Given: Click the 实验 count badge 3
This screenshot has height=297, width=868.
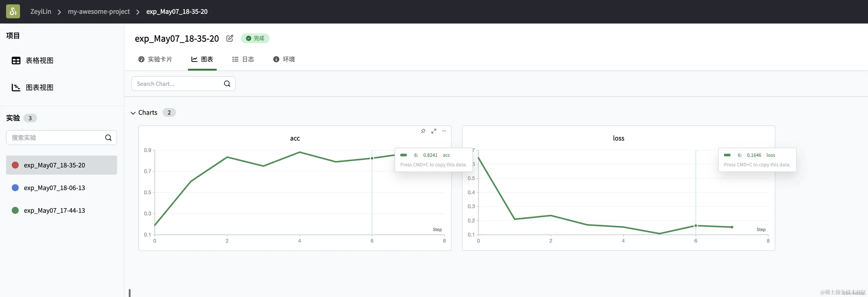Looking at the screenshot, I should (x=30, y=118).
